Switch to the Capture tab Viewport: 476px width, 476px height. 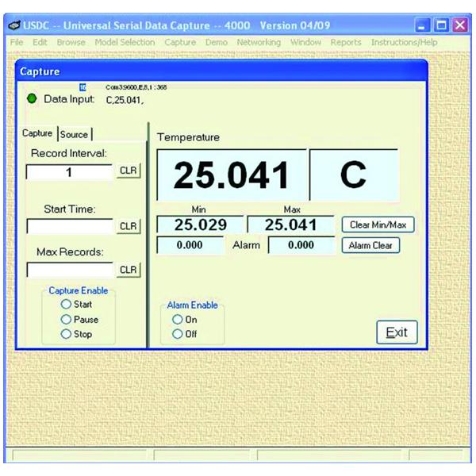tap(37, 133)
